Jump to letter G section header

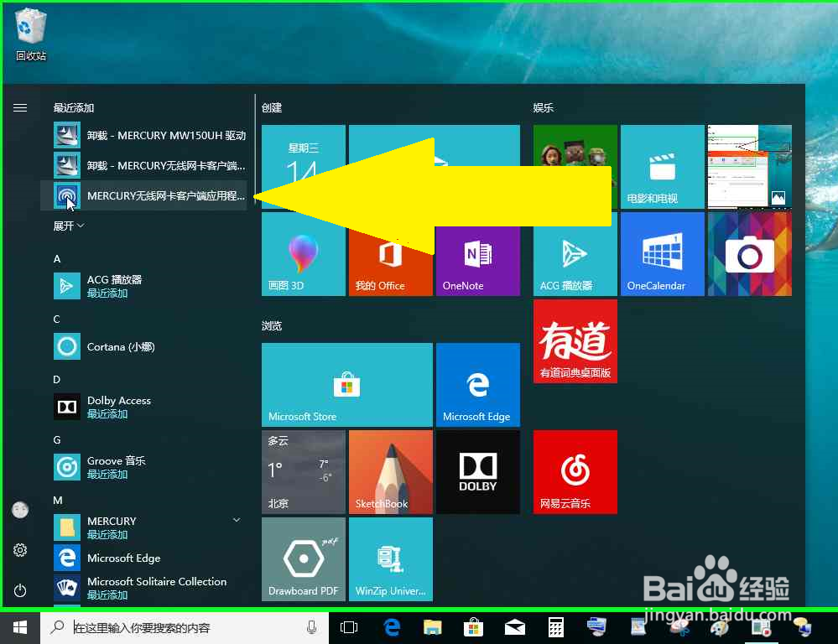57,440
